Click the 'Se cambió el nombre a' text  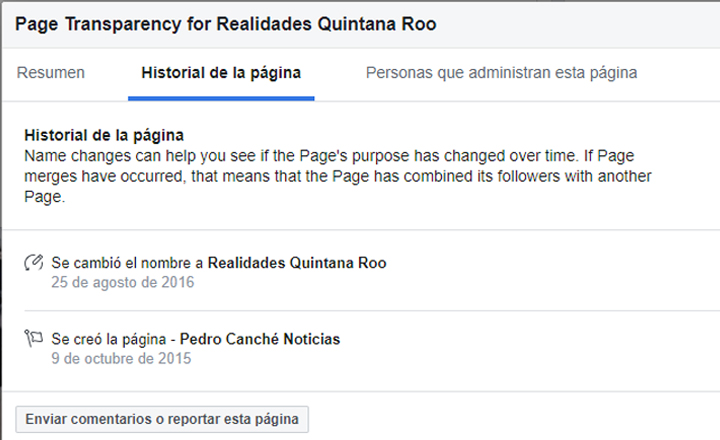(127, 263)
